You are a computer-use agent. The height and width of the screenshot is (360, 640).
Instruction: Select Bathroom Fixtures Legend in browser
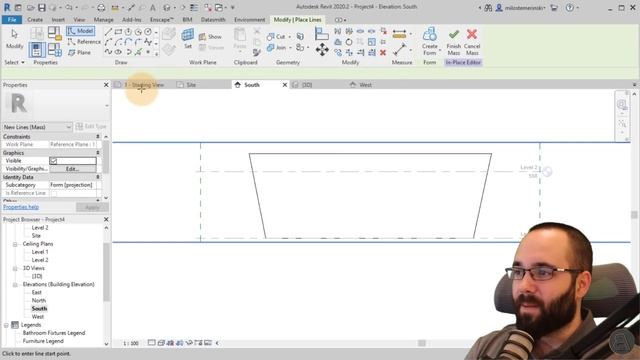53,333
